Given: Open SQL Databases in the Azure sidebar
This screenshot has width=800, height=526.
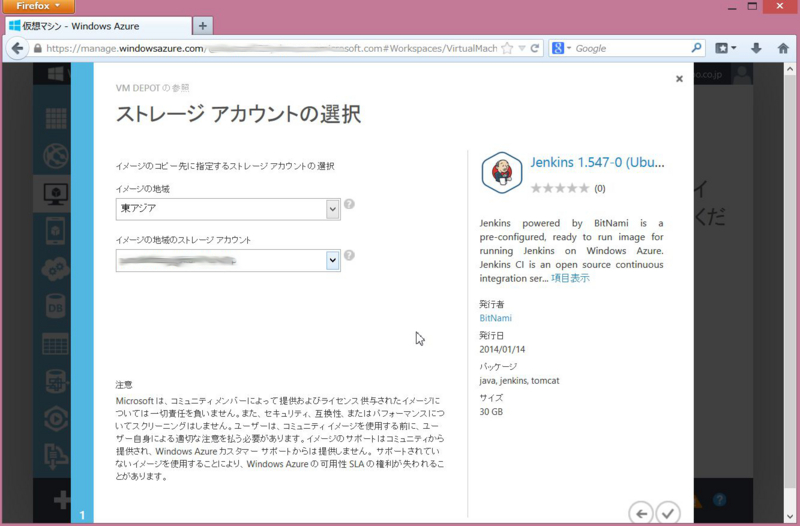Looking at the screenshot, I should pos(56,307).
